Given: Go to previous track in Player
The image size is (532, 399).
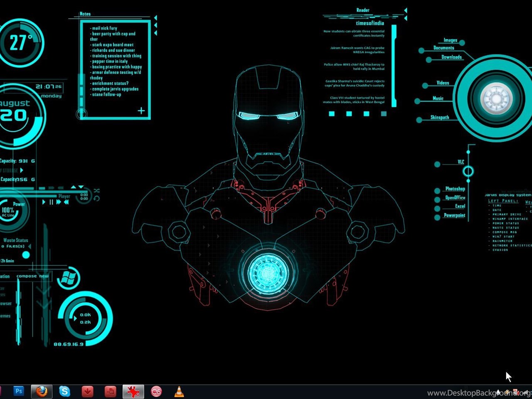Looking at the screenshot, I should tap(66, 202).
